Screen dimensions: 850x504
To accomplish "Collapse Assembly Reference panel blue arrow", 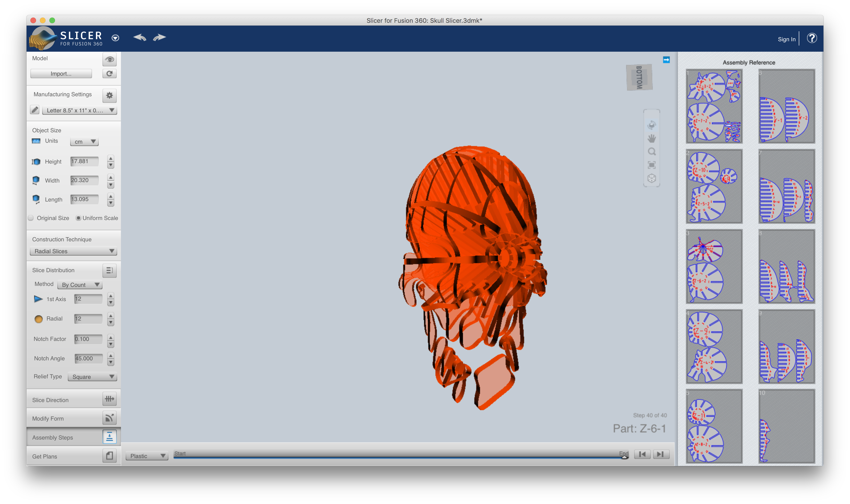I will tap(666, 60).
